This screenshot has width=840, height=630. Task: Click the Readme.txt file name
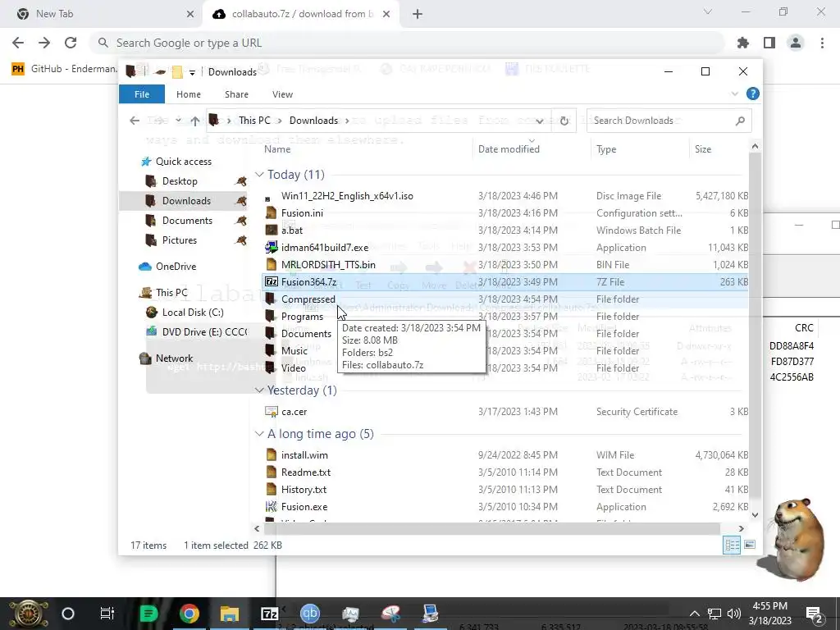click(306, 472)
